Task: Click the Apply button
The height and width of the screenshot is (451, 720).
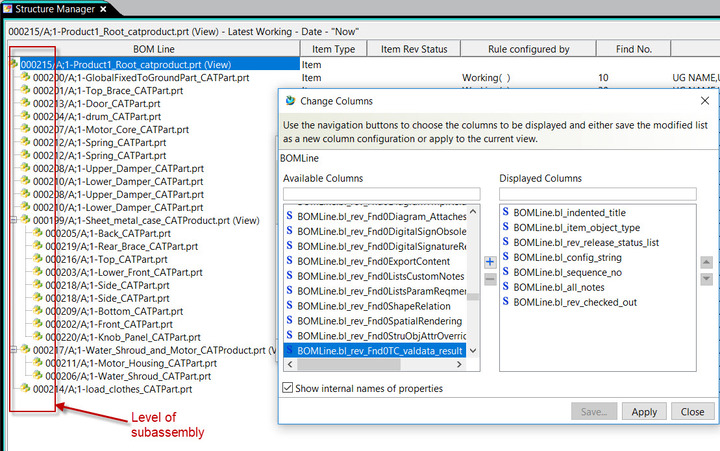Action: 644,412
